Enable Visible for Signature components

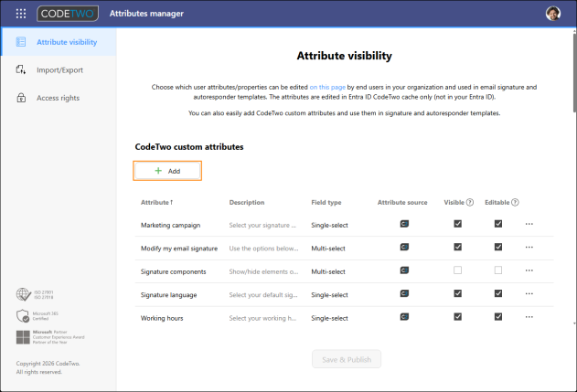point(458,270)
